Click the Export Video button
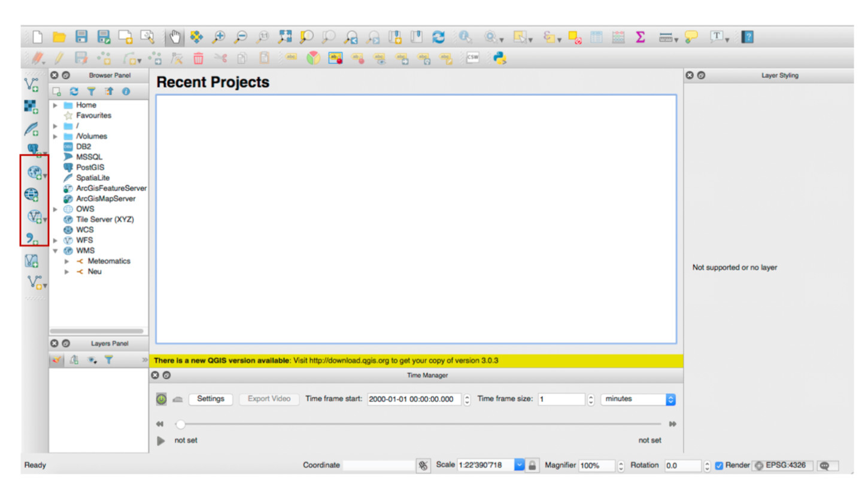 (269, 399)
